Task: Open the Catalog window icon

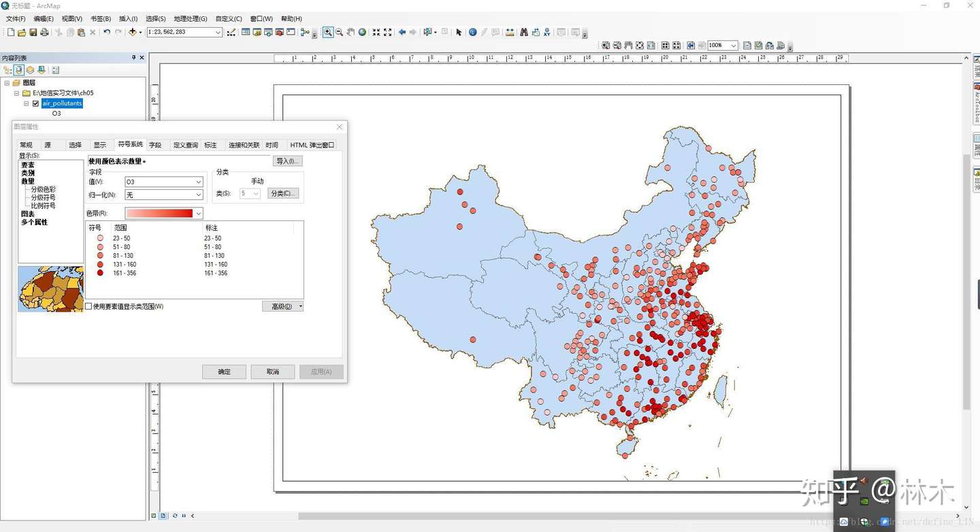Action: click(257, 32)
